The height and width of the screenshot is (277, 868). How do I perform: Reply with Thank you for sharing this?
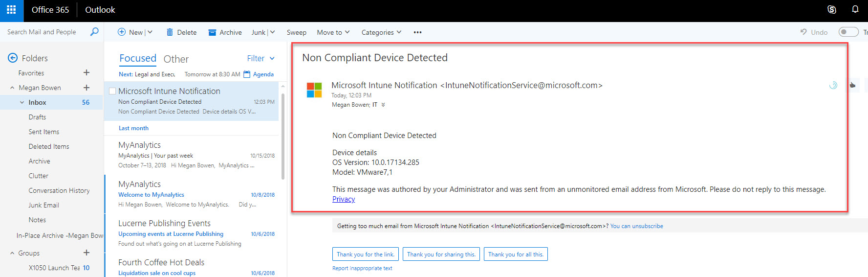441,254
